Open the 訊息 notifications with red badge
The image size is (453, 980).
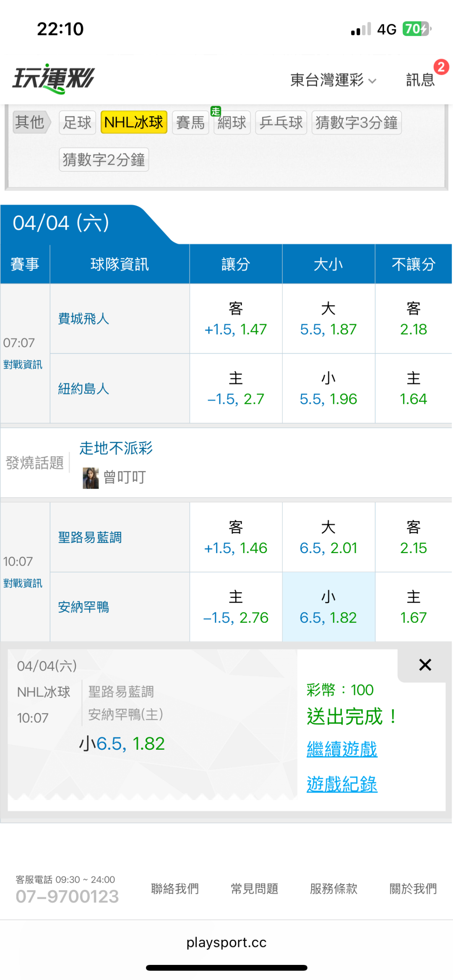[421, 79]
